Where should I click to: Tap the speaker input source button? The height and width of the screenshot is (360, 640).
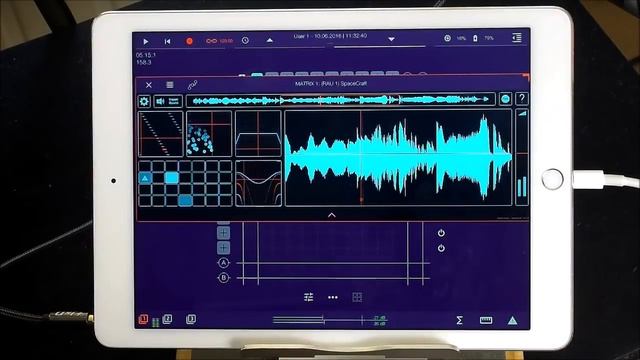pyautogui.click(x=168, y=101)
